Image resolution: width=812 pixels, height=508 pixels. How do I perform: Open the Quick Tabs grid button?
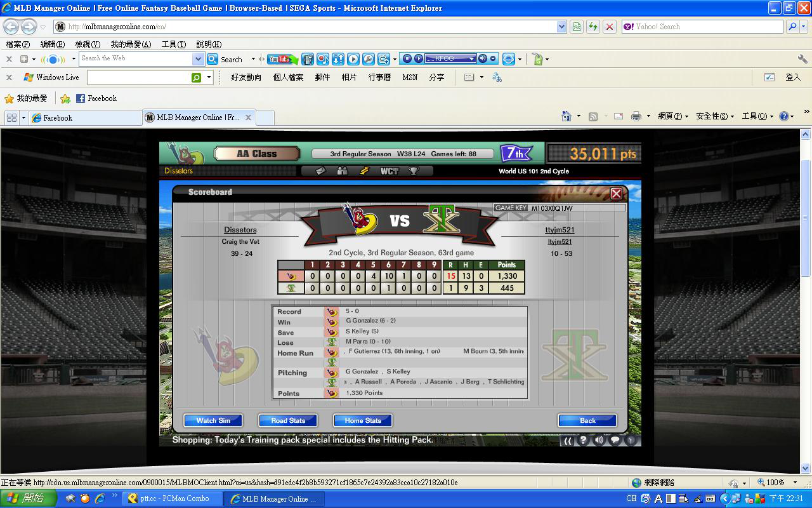click(11, 117)
